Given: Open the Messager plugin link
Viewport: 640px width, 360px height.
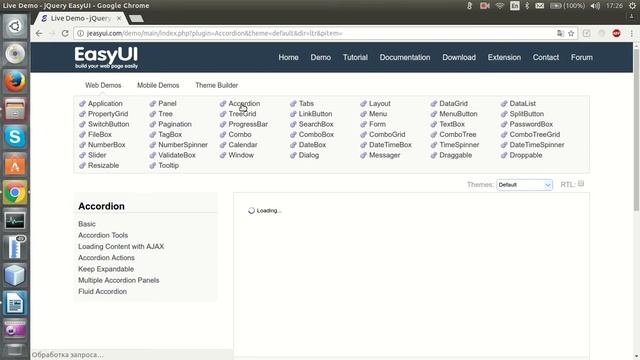Looking at the screenshot, I should pyautogui.click(x=384, y=155).
